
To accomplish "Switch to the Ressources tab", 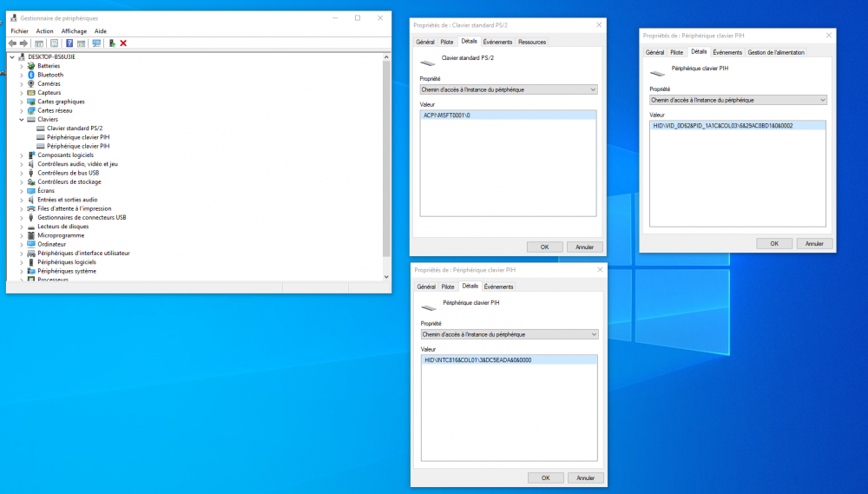I will (532, 42).
